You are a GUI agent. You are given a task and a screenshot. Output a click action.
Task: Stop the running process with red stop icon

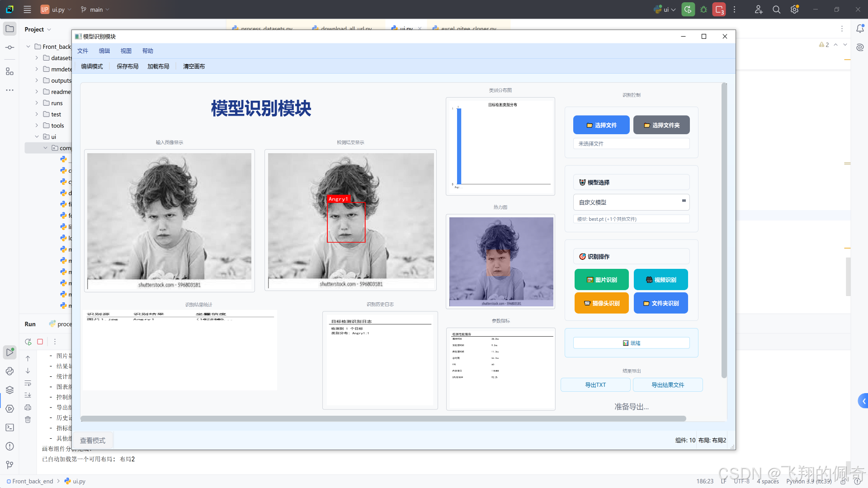click(x=719, y=9)
